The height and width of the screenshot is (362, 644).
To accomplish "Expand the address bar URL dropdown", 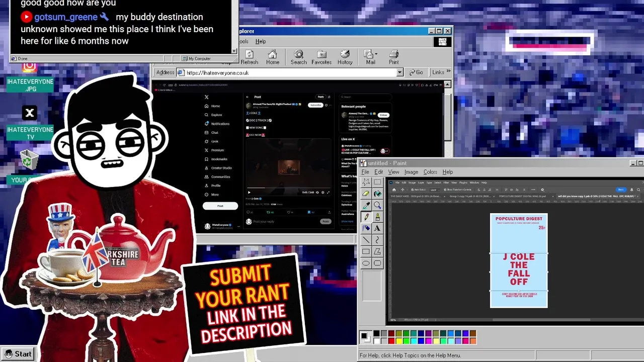I will point(400,73).
